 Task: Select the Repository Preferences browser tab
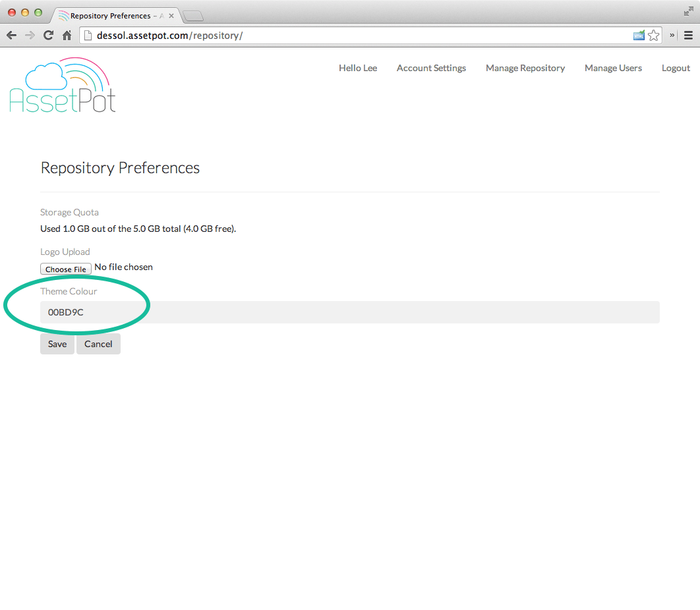(x=116, y=16)
